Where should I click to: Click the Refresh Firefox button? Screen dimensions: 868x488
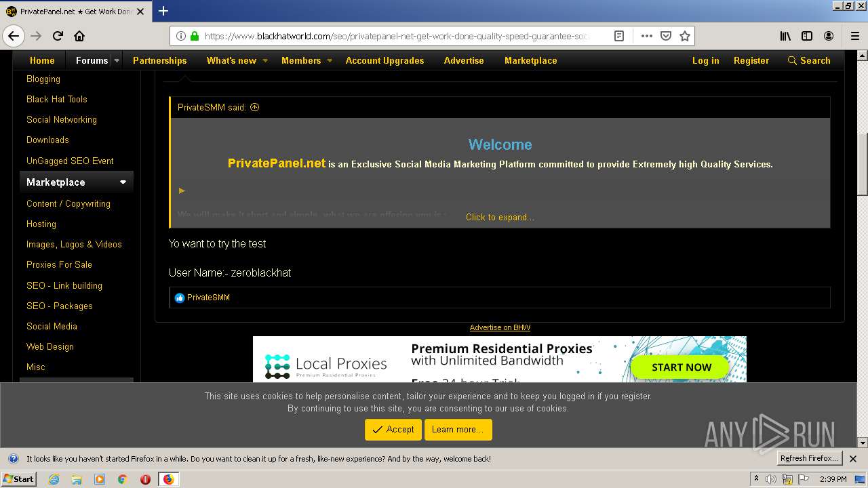(809, 459)
